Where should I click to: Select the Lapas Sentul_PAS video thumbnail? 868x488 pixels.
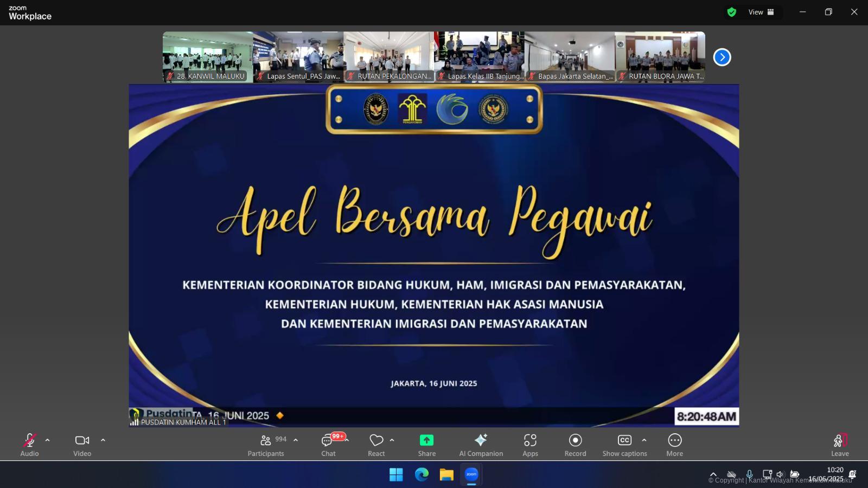[x=298, y=57]
